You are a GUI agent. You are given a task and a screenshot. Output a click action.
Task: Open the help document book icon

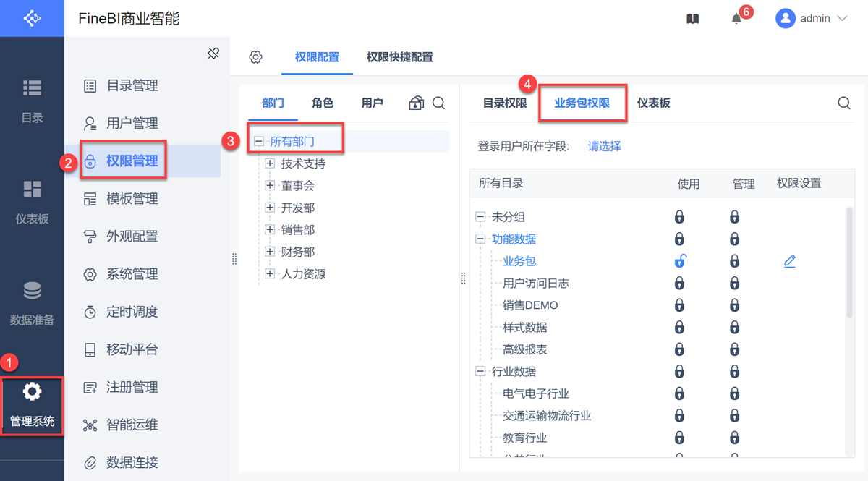click(x=692, y=19)
